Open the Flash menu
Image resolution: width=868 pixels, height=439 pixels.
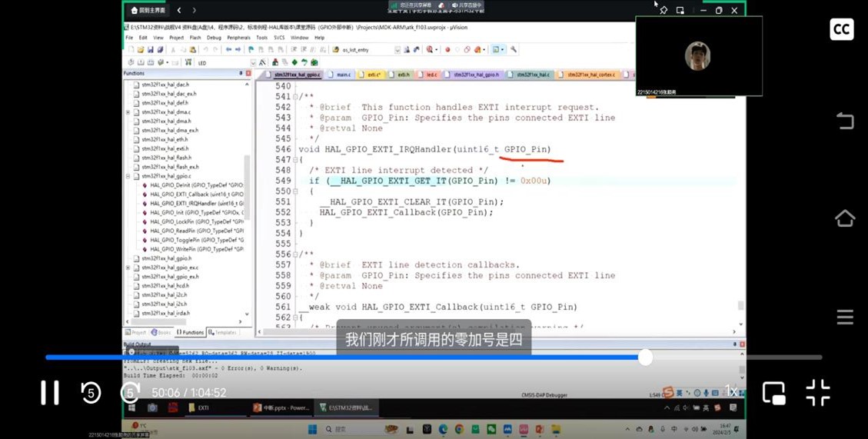(195, 38)
